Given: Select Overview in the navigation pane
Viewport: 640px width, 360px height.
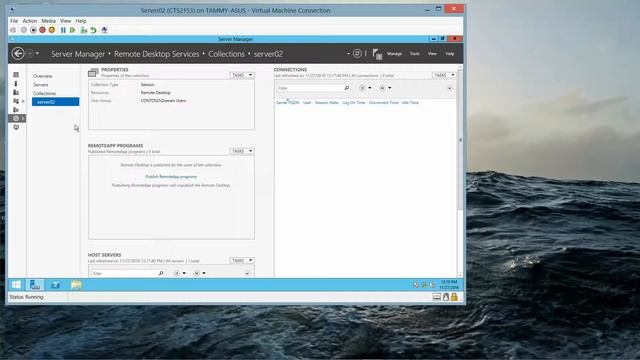Looking at the screenshot, I should 42,76.
